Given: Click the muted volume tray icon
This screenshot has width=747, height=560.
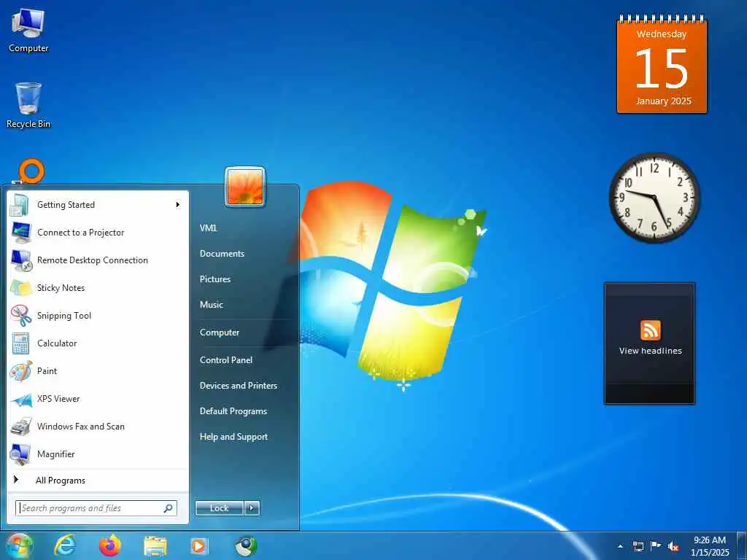Looking at the screenshot, I should pyautogui.click(x=673, y=547).
